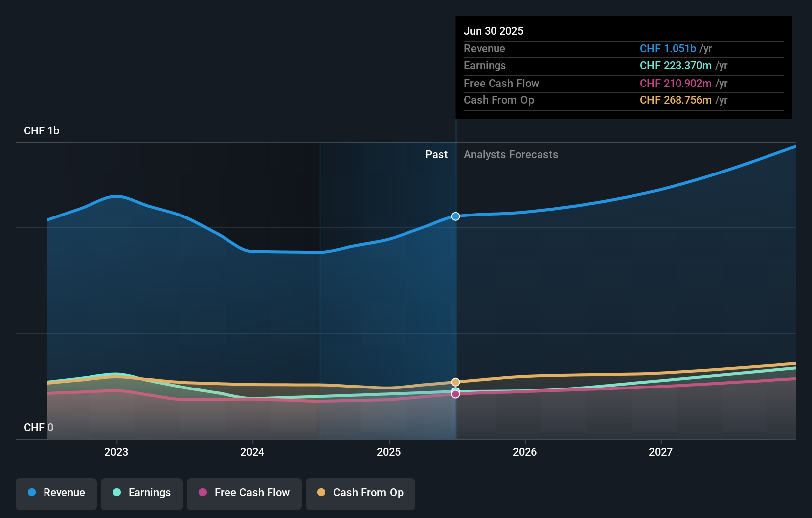Click the Cash From Op legend button
Screen dimensions: 812x518
(360, 494)
